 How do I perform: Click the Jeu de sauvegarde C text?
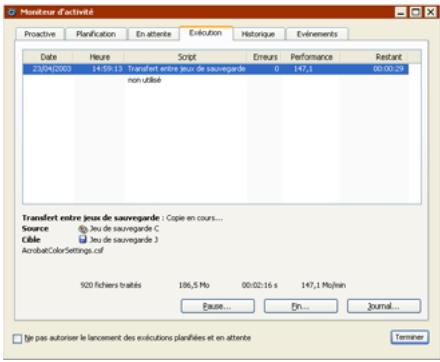(x=124, y=229)
